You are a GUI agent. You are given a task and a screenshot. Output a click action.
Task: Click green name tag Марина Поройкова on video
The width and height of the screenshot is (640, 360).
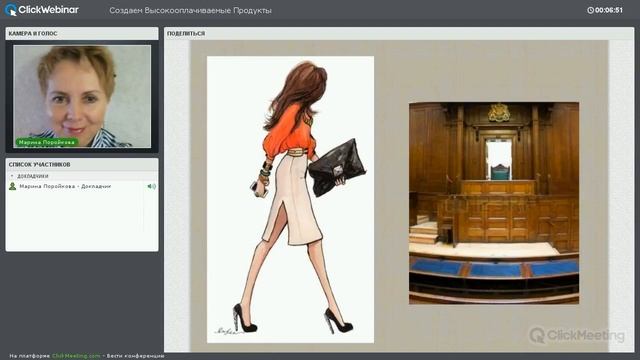click(47, 142)
